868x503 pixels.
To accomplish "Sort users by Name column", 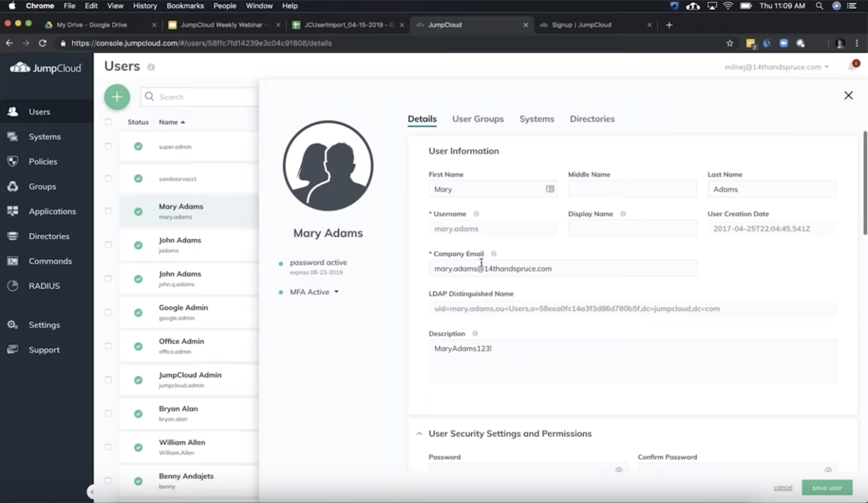I will (171, 122).
